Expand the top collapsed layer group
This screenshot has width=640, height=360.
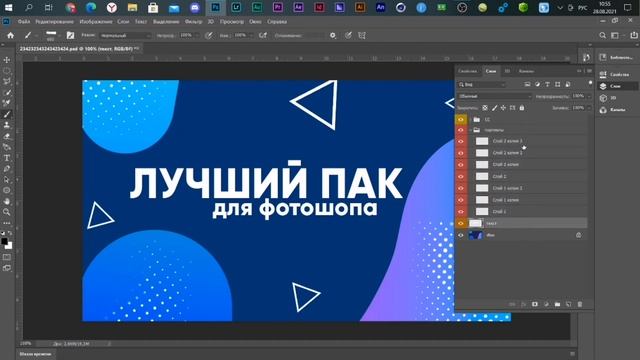coord(471,120)
